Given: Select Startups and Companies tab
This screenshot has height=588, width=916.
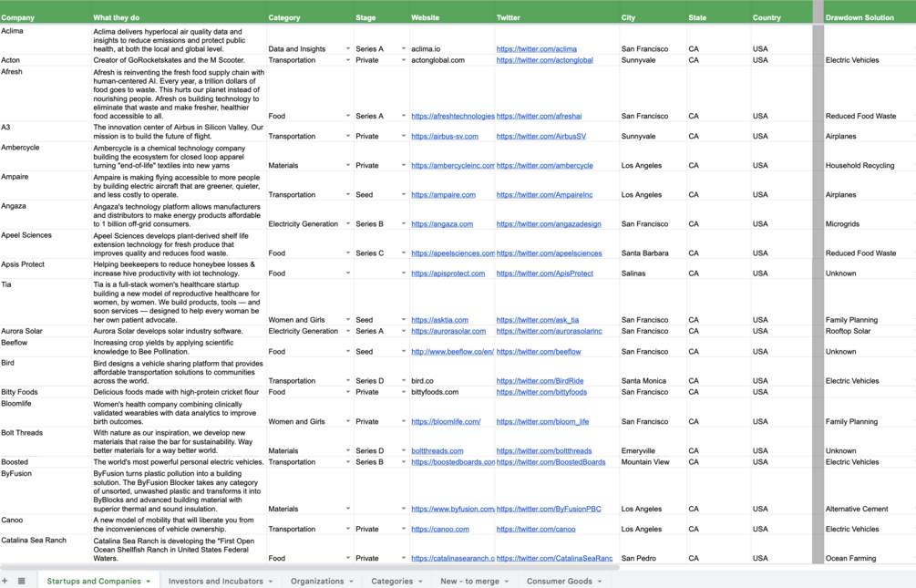Looking at the screenshot, I should [x=94, y=581].
